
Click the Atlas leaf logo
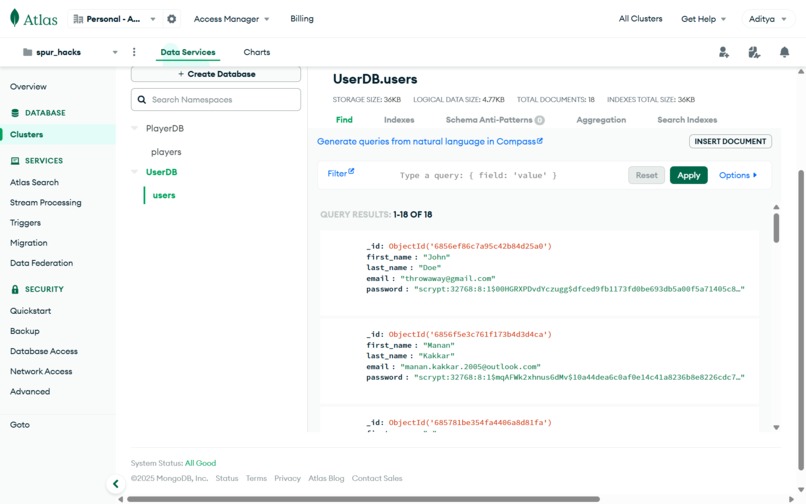(15, 18)
